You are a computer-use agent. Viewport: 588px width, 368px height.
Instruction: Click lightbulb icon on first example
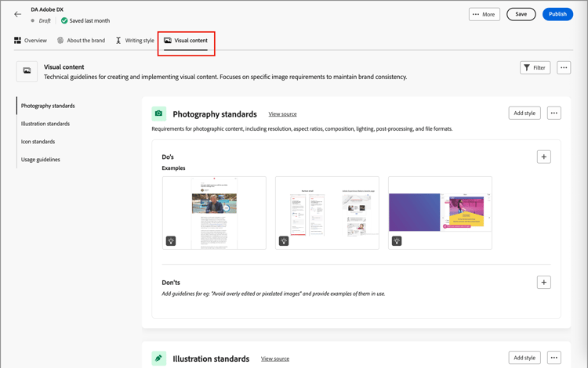(x=171, y=240)
